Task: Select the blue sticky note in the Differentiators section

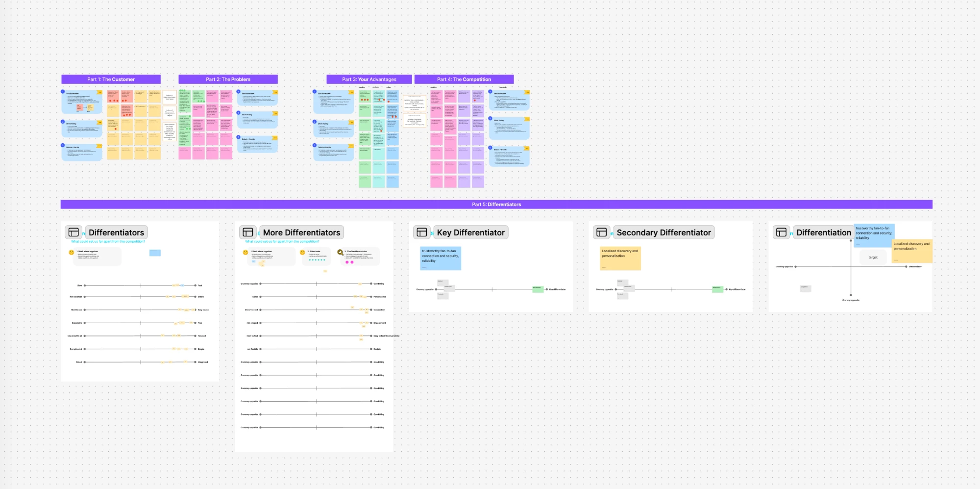Action: pyautogui.click(x=155, y=253)
